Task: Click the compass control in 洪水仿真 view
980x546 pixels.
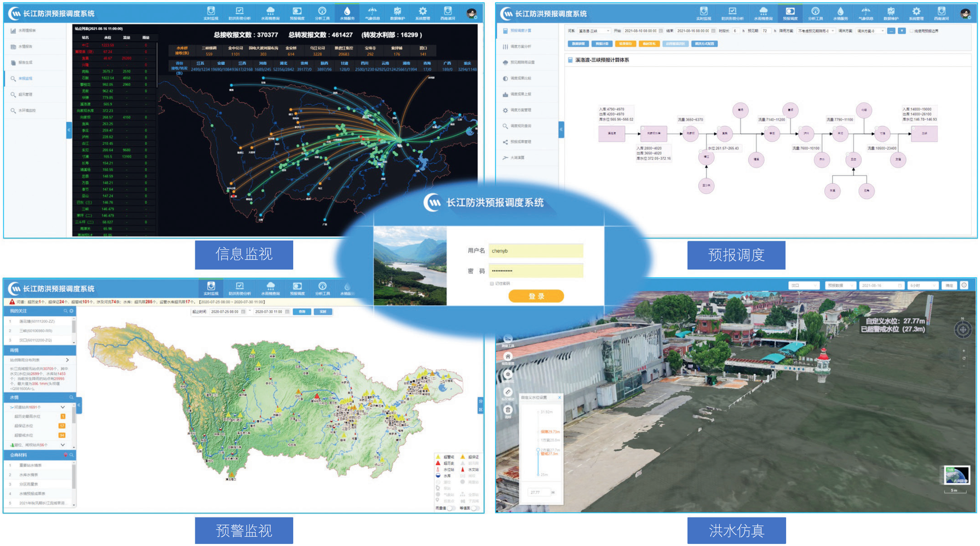Action: tap(963, 330)
